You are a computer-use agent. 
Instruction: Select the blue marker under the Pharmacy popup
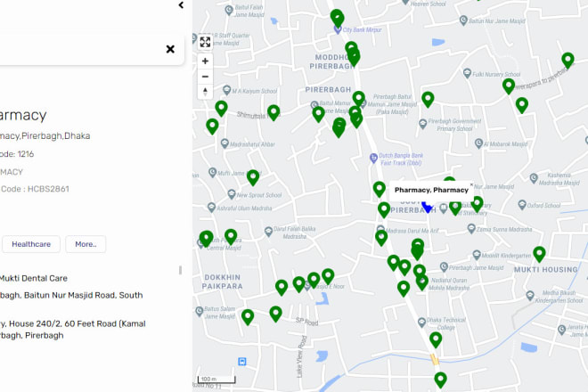(427, 207)
